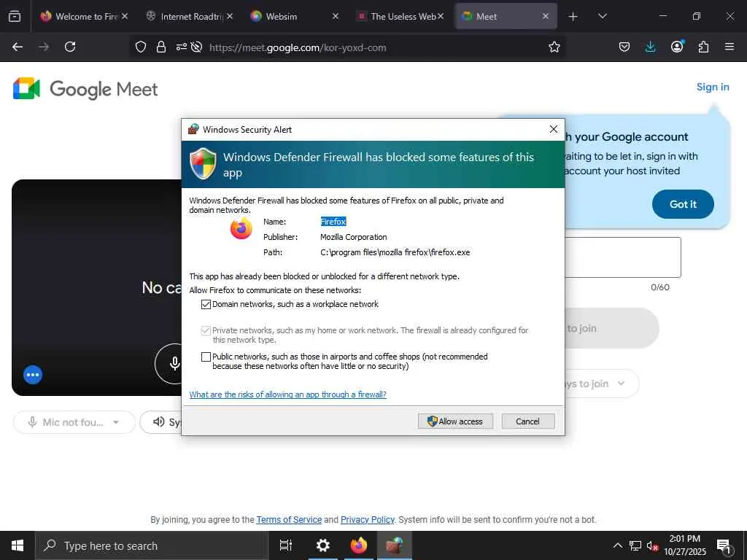Select the Meet tab
Image resolution: width=747 pixels, height=560 pixels.
click(500, 16)
